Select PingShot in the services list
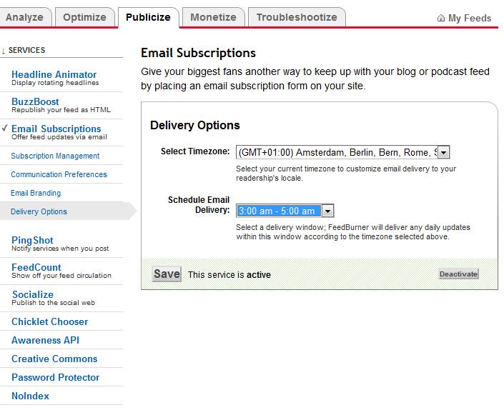 pyautogui.click(x=32, y=240)
